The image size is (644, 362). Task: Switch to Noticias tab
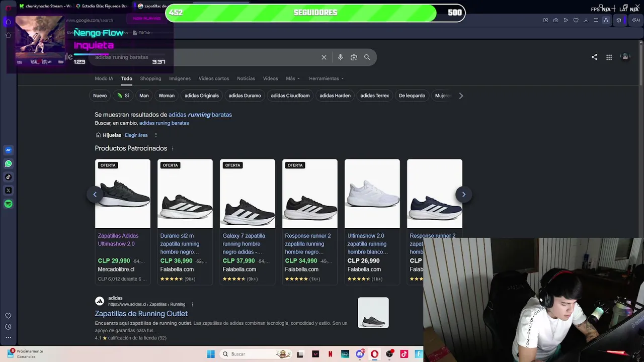[x=246, y=78]
